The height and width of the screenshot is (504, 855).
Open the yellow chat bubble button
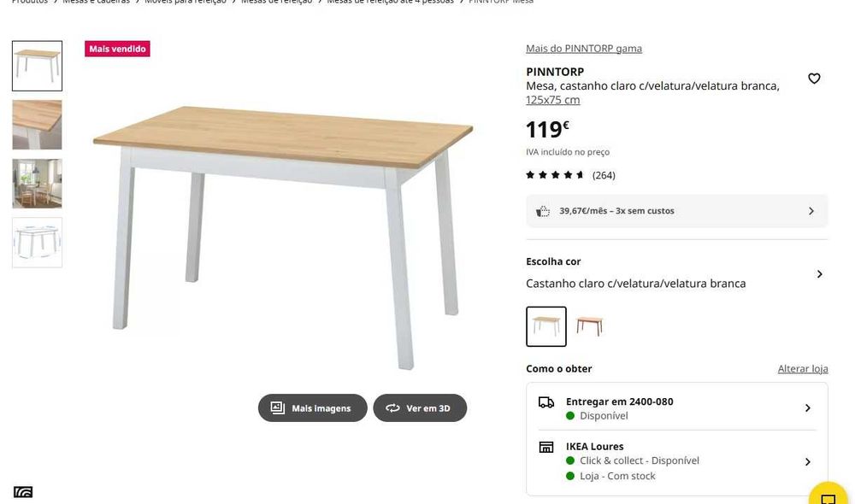pos(828,495)
